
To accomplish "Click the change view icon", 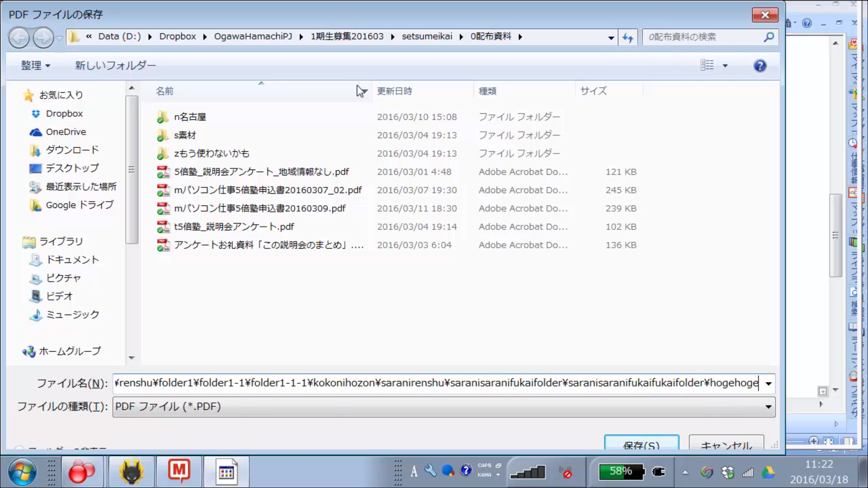I will tap(707, 66).
